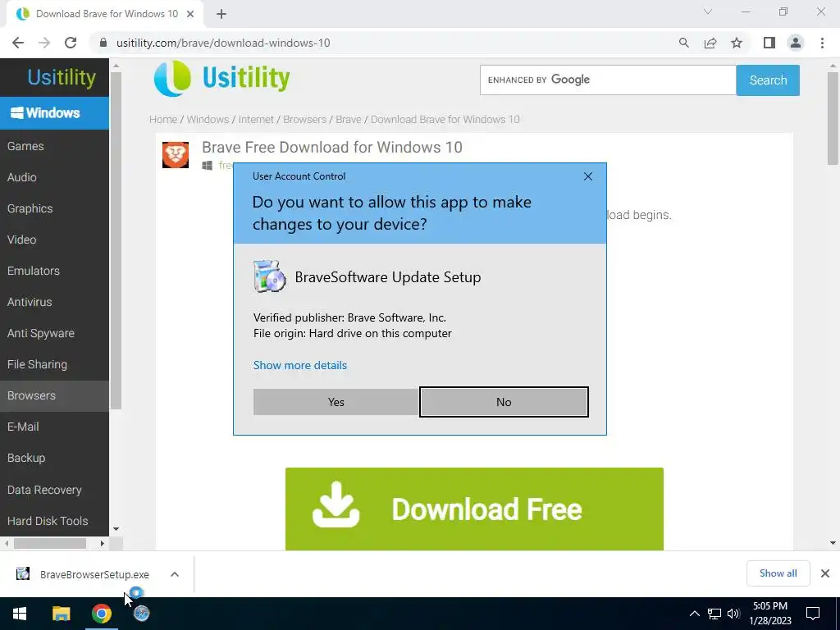
Task: Open E-Mail category in sidebar
Action: coord(54,427)
